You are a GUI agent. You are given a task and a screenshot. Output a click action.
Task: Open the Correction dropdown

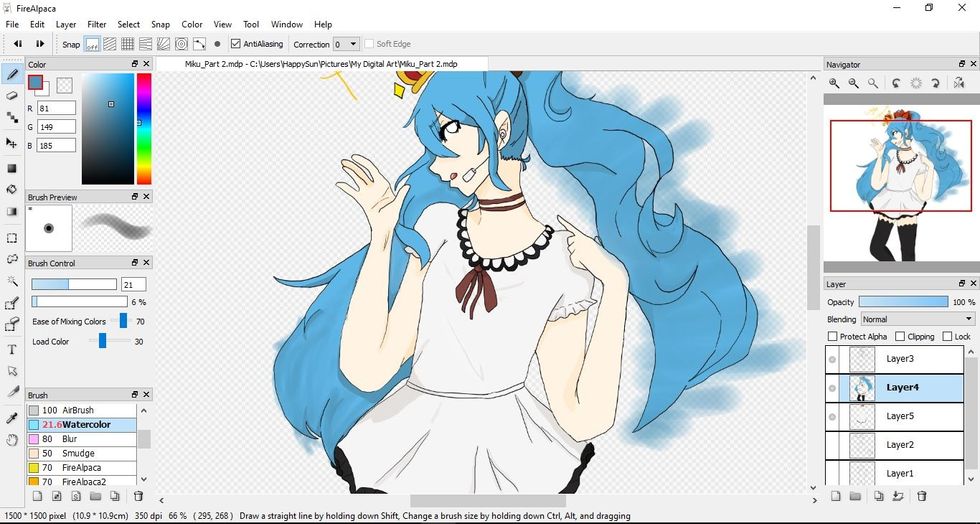tap(346, 44)
